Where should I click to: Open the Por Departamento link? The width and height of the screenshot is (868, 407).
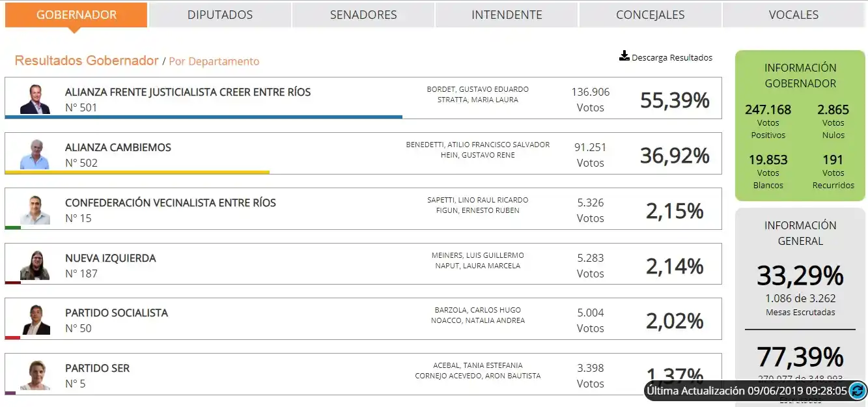click(x=214, y=62)
